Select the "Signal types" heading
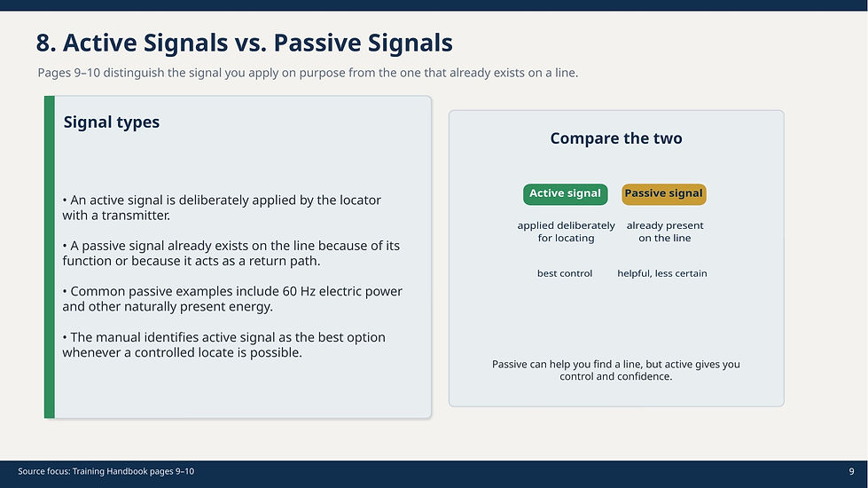This screenshot has height=488, width=868. point(112,122)
